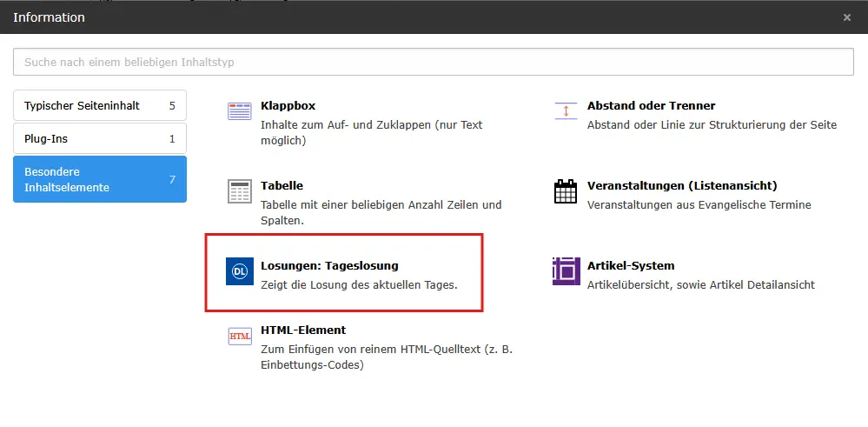Insert the HTML-Element content type
This screenshot has width=868, height=427.
303,330
